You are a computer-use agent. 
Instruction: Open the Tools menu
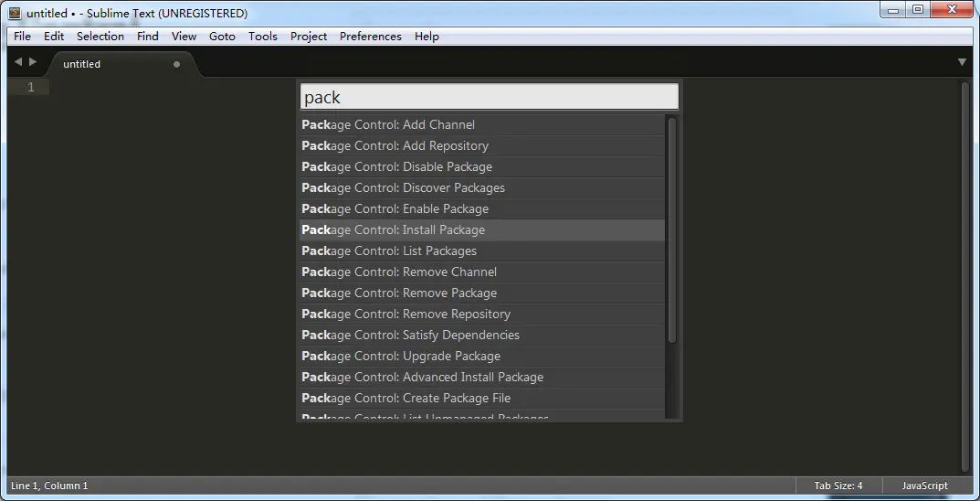pyautogui.click(x=262, y=37)
